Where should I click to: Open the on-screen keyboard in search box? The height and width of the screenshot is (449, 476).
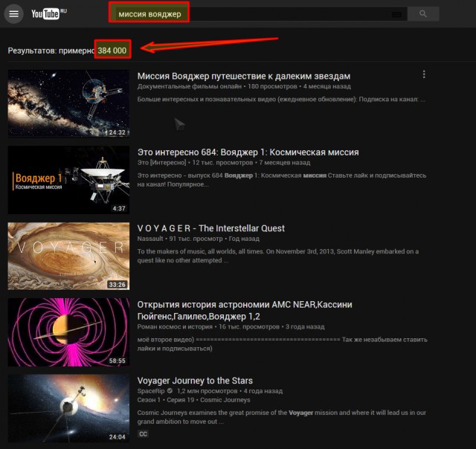[396, 14]
